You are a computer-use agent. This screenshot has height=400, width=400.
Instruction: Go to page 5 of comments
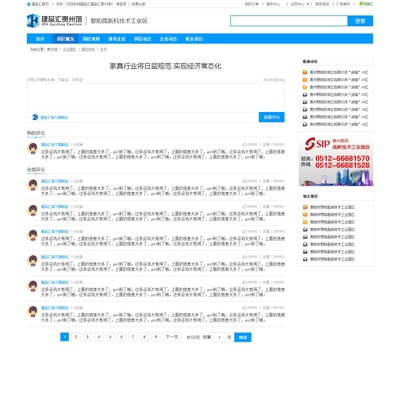[110, 337]
